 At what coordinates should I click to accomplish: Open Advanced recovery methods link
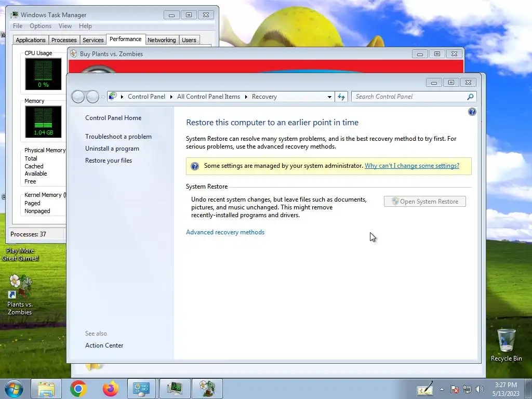click(225, 232)
